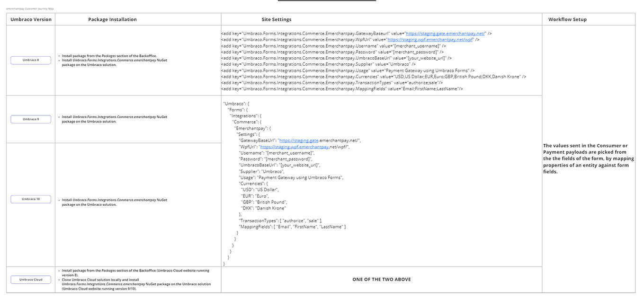Click the JSON "EUR": "Euro" line

[255, 196]
